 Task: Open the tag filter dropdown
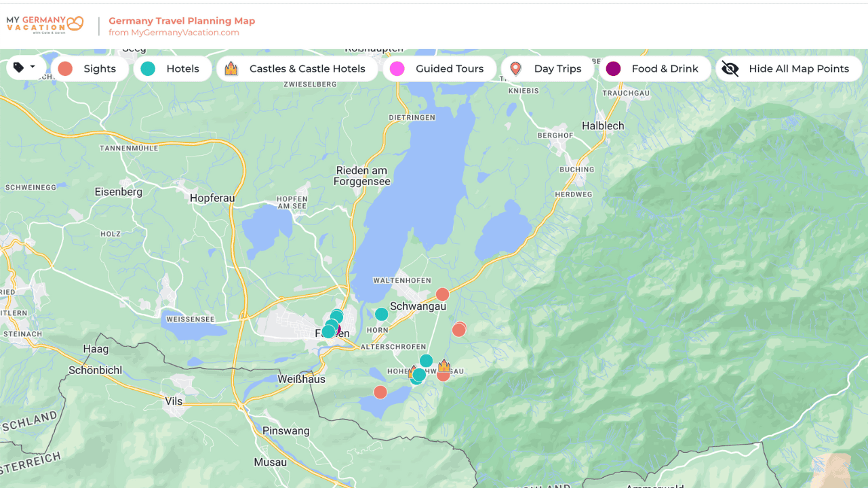(x=25, y=68)
